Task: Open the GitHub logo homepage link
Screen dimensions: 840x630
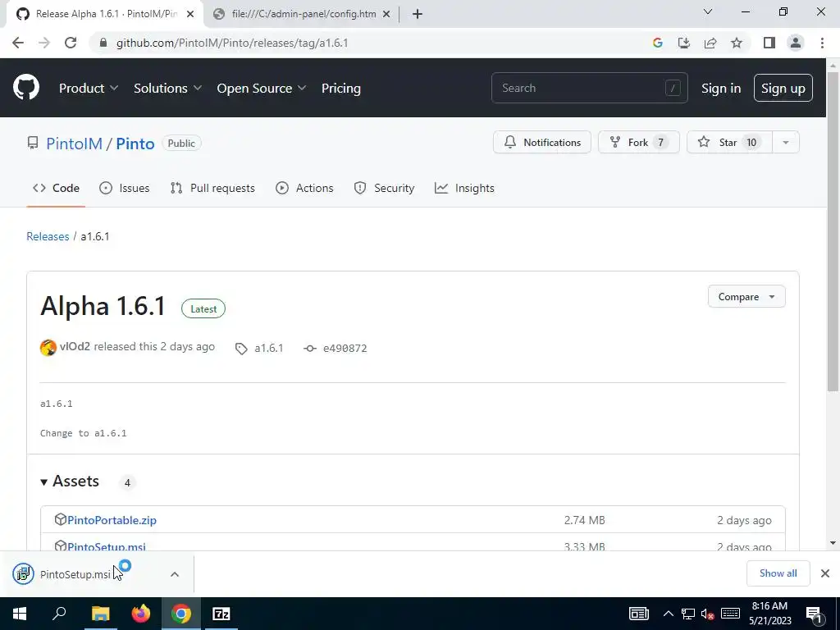Action: click(26, 88)
